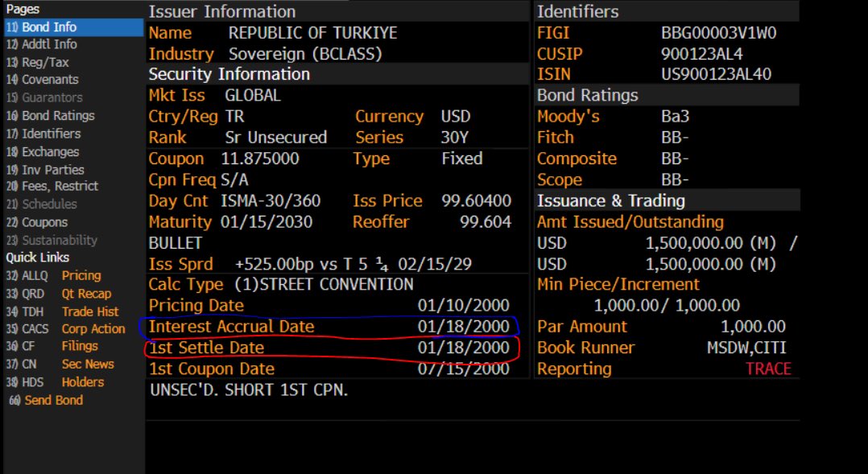Image resolution: width=868 pixels, height=474 pixels.
Task: Click the Send Bond link
Action: coord(46,400)
